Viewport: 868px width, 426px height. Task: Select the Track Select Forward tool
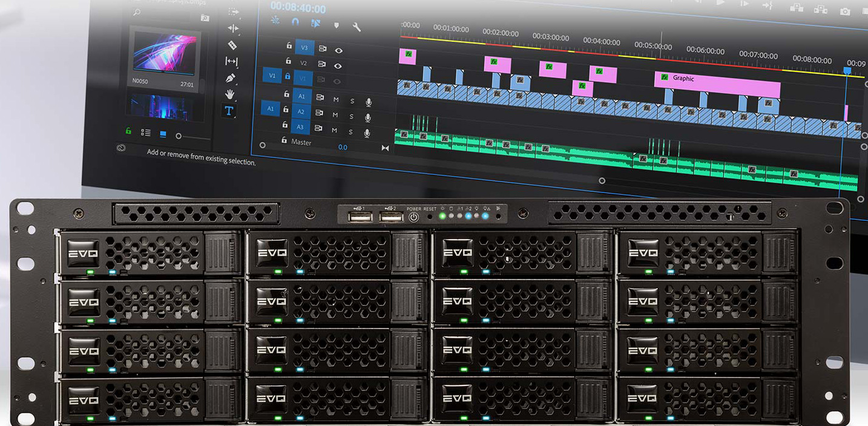[x=233, y=12]
